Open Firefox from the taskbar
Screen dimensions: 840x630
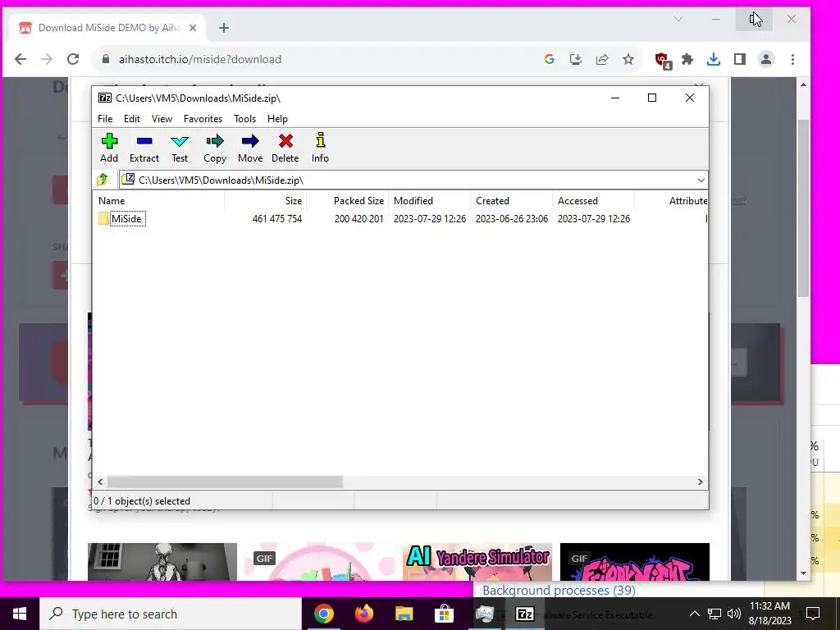[364, 614]
